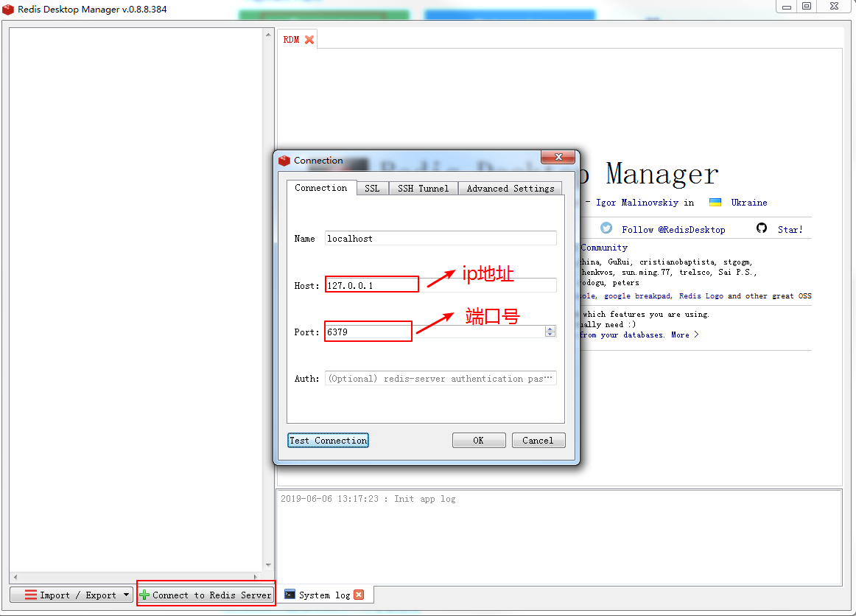Image resolution: width=856 pixels, height=616 pixels.
Task: Open Igor Malinovskiy link
Action: 637,203
